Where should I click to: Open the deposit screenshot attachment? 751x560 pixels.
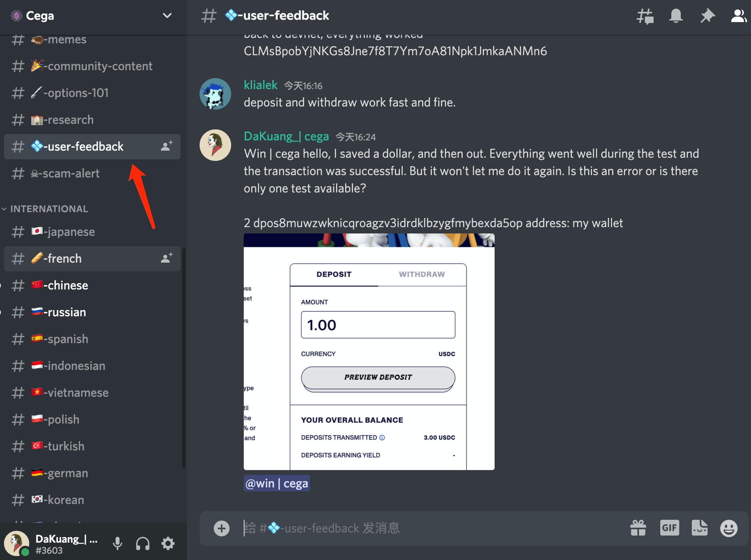pyautogui.click(x=369, y=351)
